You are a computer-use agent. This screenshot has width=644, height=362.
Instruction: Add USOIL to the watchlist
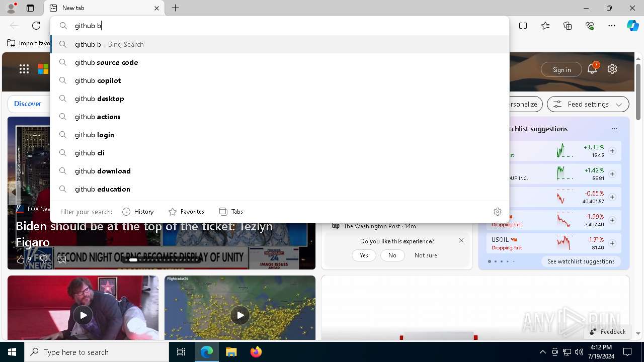point(612,243)
